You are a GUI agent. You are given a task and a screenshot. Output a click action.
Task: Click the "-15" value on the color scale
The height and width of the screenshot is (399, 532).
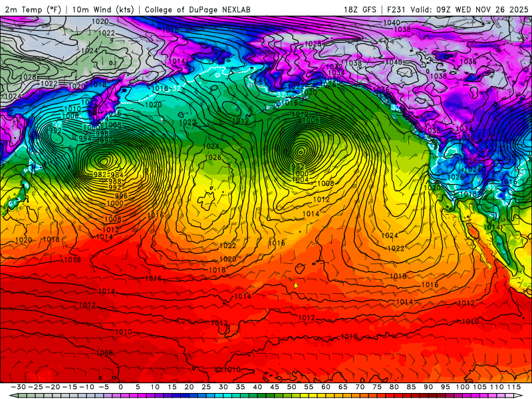[x=69, y=387]
